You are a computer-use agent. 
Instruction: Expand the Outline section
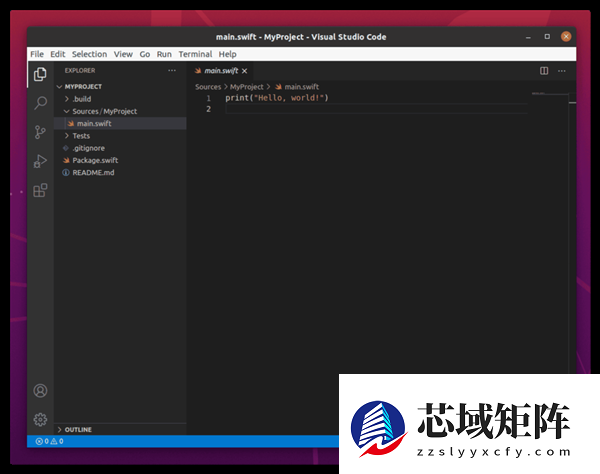(x=78, y=429)
